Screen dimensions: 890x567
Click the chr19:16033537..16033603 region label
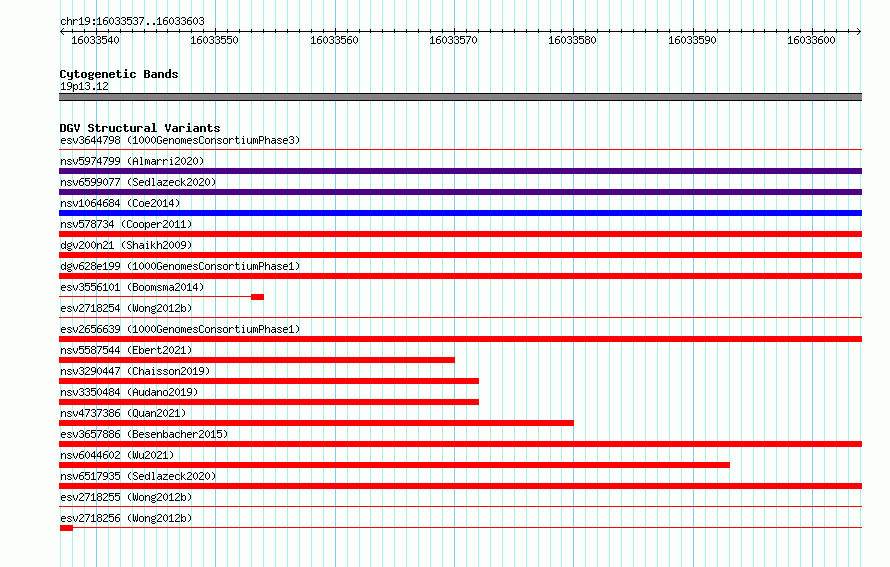tap(132, 21)
